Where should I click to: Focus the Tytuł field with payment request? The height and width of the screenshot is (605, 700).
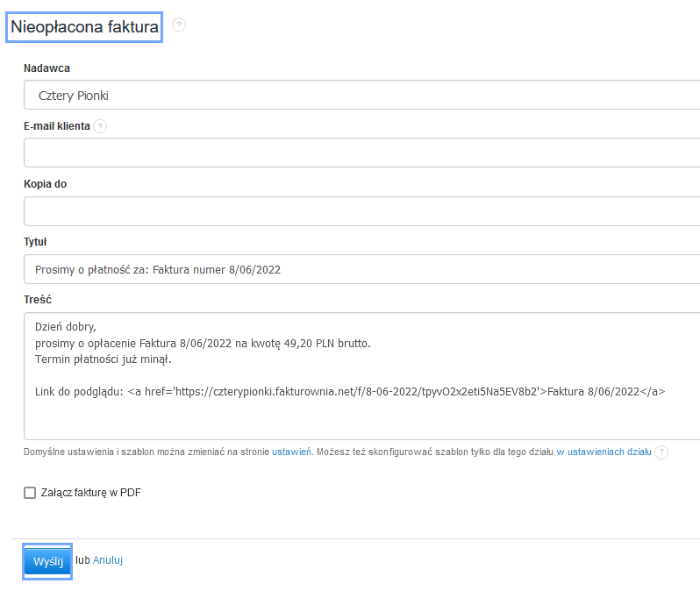361,269
